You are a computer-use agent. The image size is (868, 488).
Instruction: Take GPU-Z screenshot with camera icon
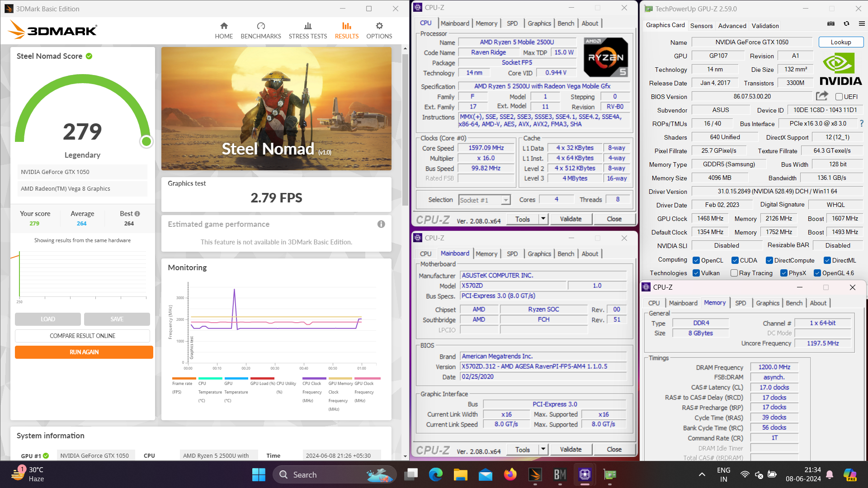pyautogui.click(x=831, y=23)
